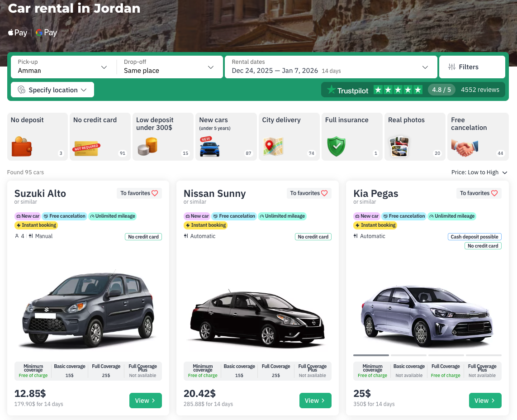Add Suzuki Alto to favorites
517x420 pixels.
(139, 193)
